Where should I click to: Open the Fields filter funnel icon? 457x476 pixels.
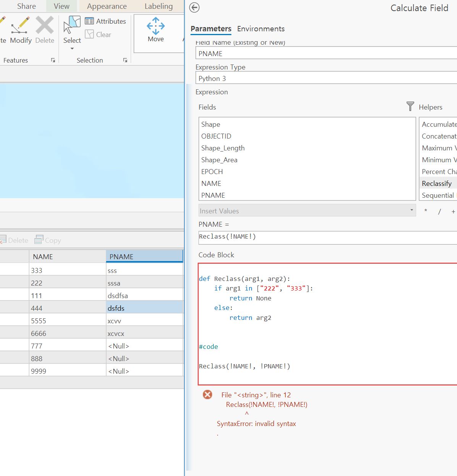point(410,106)
